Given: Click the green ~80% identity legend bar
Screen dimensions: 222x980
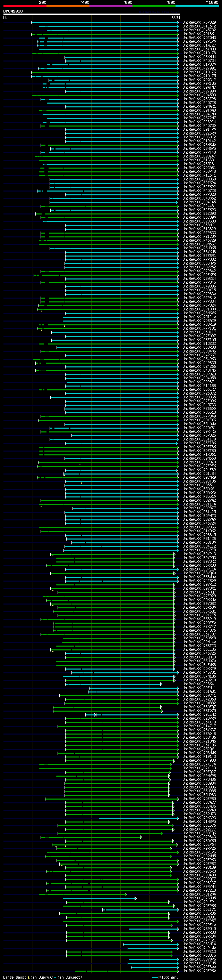Looking at the screenshot, I should coord(154,7).
